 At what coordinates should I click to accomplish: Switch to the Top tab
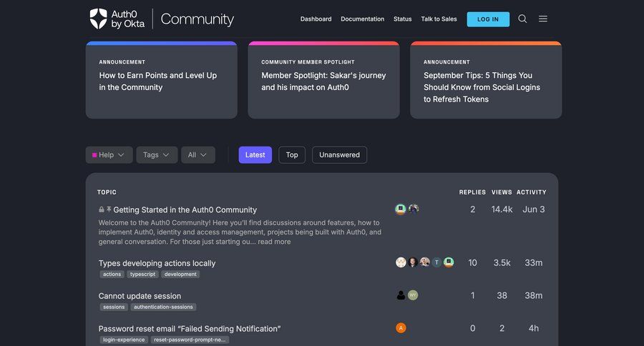292,154
